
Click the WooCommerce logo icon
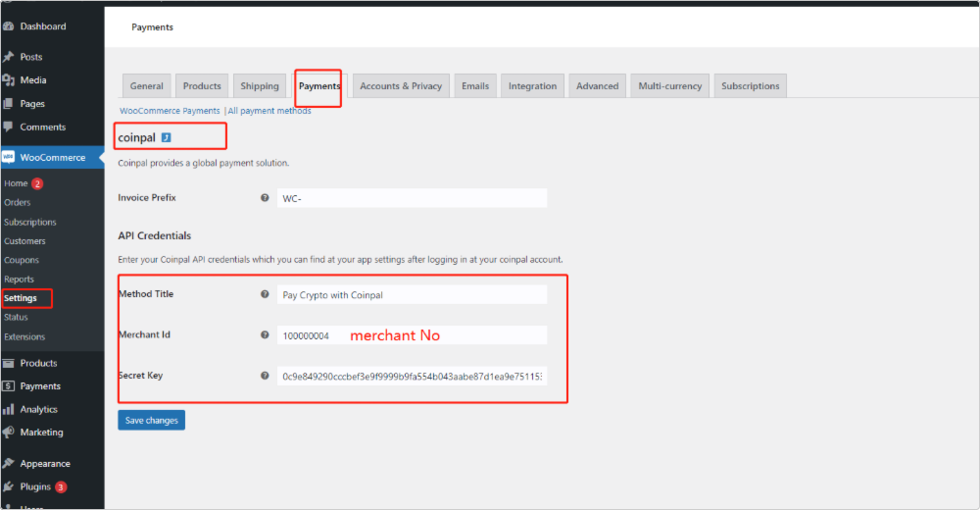(x=8, y=157)
